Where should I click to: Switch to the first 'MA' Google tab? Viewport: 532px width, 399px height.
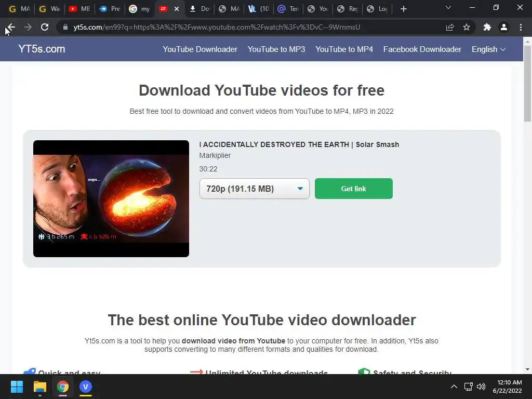click(19, 9)
